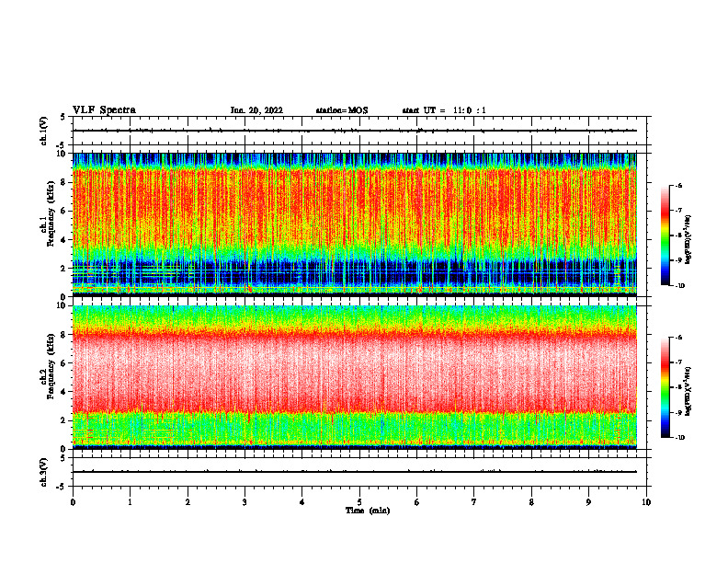Image resolution: width=728 pixels, height=563 pixels.
Task: Click the time axis tick label "4"
Action: 302,502
